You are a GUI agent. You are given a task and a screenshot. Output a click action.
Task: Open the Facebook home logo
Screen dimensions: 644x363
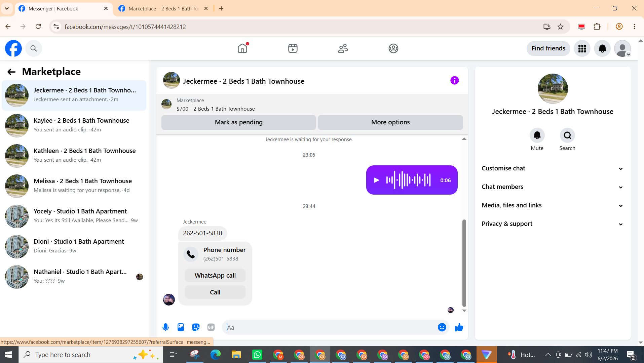click(13, 48)
